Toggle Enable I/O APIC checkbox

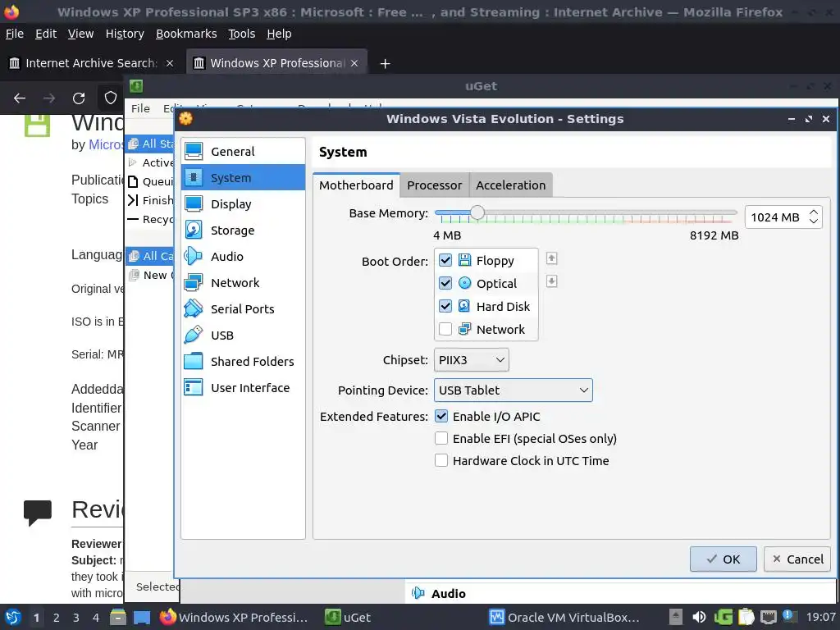coord(441,416)
